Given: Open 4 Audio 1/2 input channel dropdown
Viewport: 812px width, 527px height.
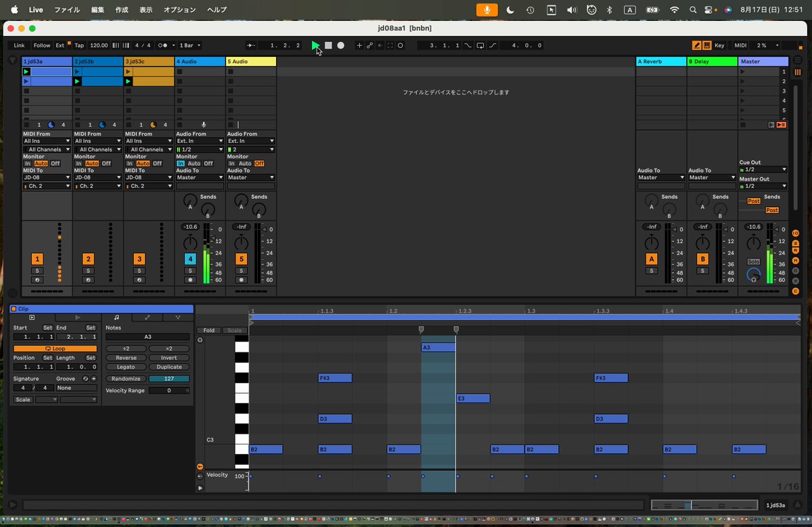Looking at the screenshot, I should (200, 150).
